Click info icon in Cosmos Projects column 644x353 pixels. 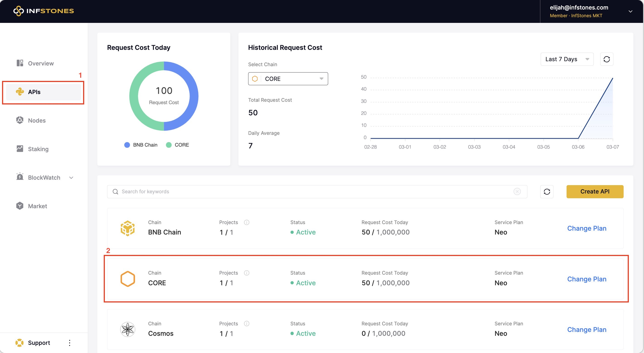(247, 324)
